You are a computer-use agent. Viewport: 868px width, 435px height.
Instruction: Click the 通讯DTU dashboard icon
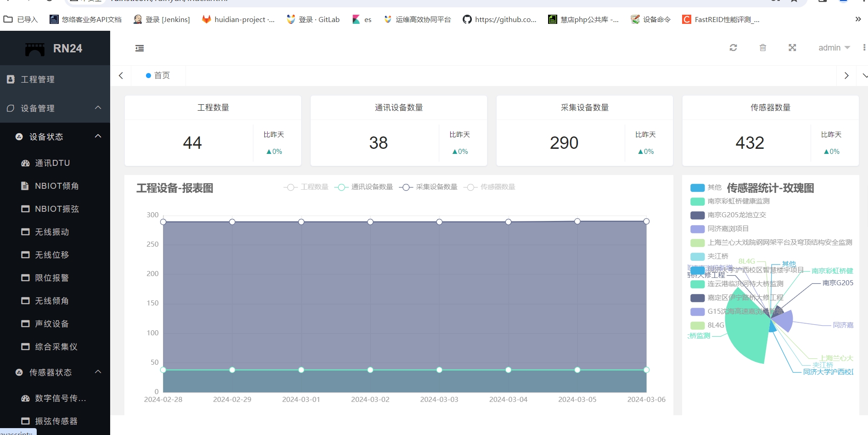pyautogui.click(x=25, y=163)
